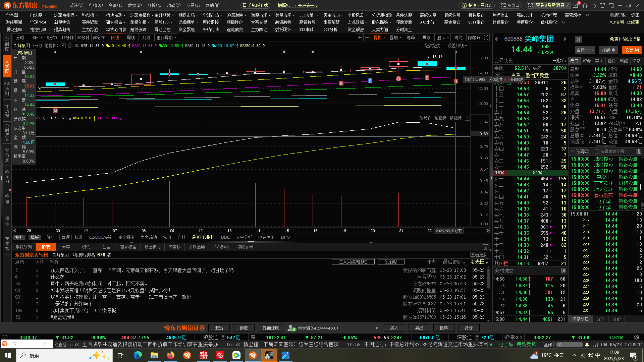The width and height of the screenshot is (644, 362).
Task: Switch to 60分钟 chart period
Action: (x=99, y=38)
